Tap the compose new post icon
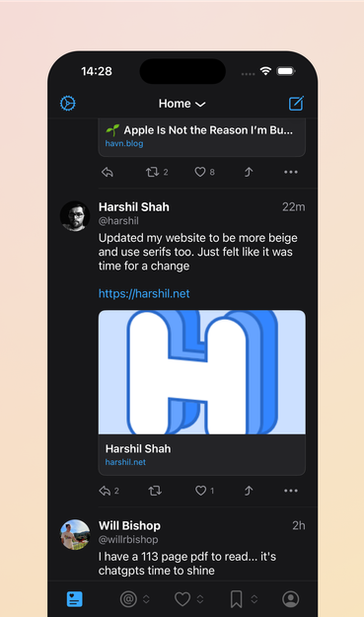Image resolution: width=364 pixels, height=617 pixels. coord(296,103)
